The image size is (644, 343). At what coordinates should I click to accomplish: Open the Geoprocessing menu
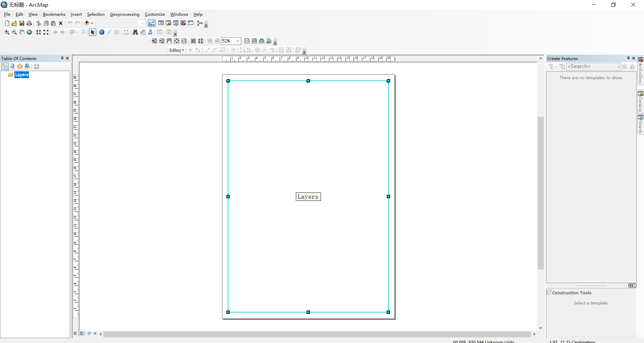[124, 14]
